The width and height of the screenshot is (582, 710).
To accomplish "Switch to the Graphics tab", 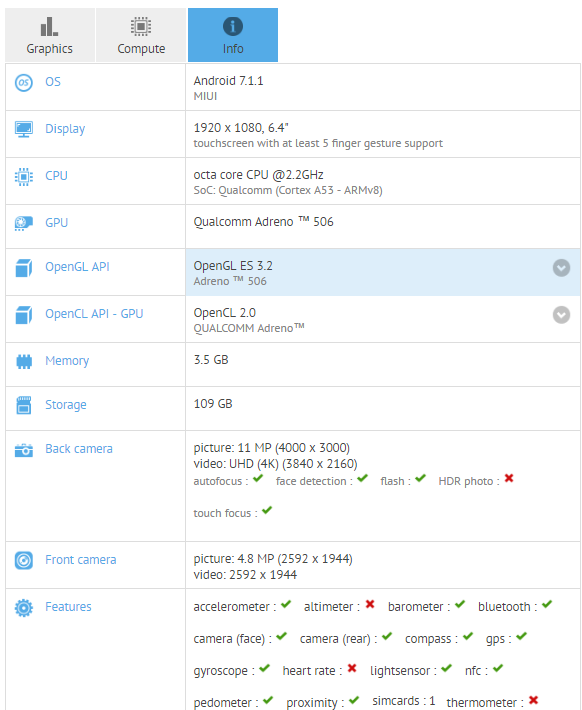I will 50,35.
